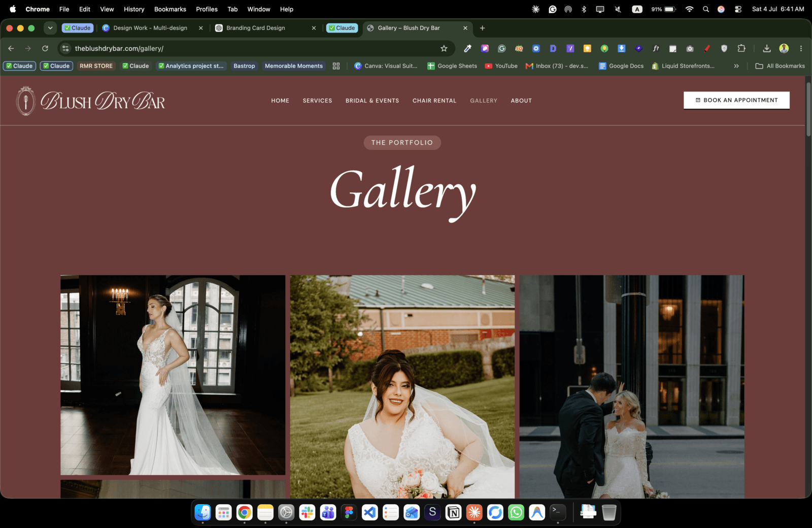The image size is (812, 528).
Task: Open the Bastrop bookmark folder
Action: 244,66
